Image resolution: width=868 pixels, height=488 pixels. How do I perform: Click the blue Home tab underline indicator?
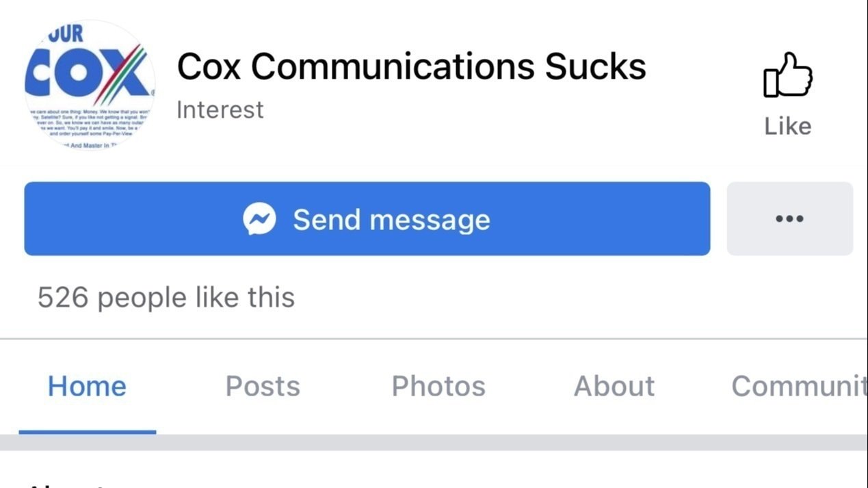tap(87, 433)
